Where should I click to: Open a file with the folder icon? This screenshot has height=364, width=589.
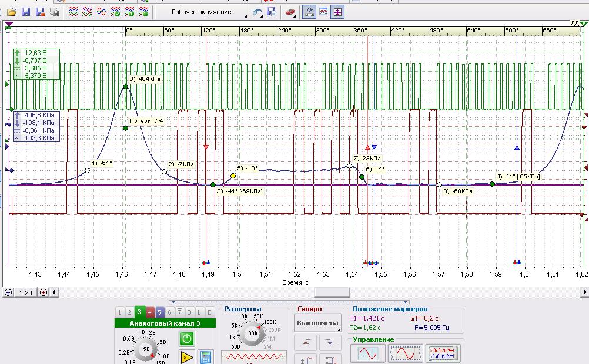12,12
